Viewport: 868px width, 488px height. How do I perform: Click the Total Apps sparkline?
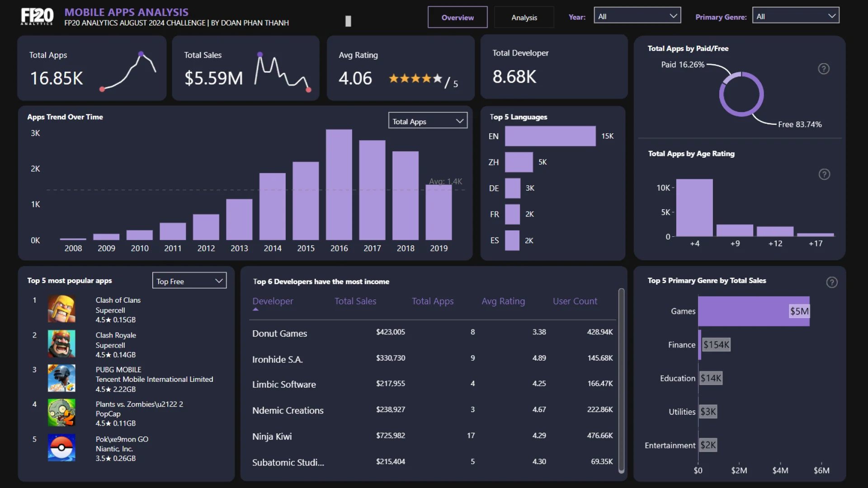pyautogui.click(x=128, y=71)
